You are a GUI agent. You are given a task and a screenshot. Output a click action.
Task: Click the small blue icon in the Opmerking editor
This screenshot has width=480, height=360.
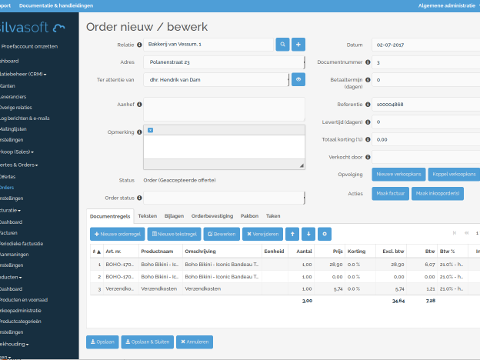click(150, 130)
